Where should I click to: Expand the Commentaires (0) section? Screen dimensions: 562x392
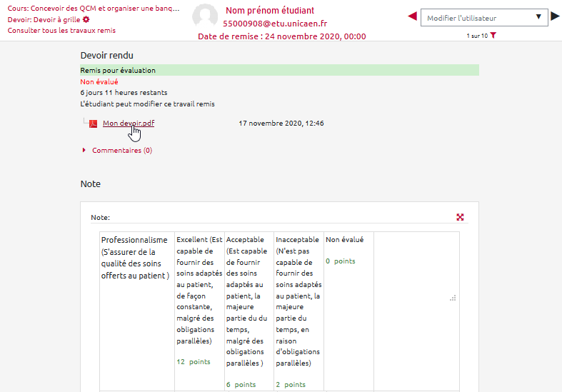121,151
